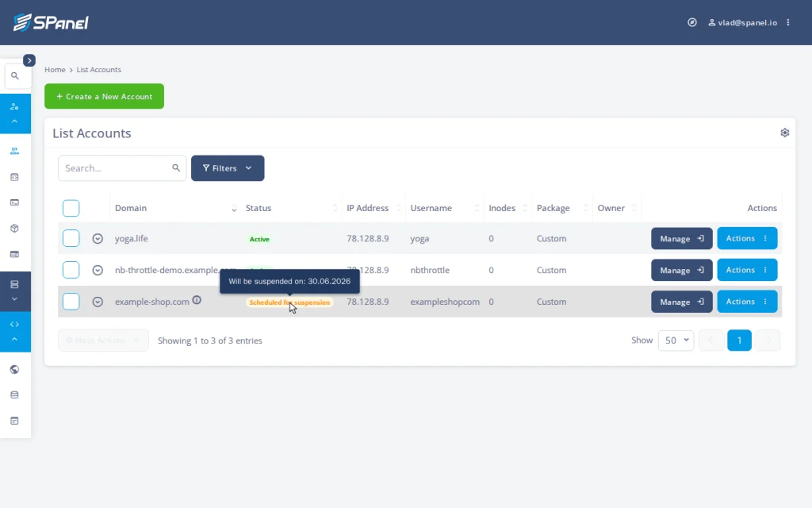This screenshot has width=812, height=508.
Task: Open the terminal-style sidebar icon
Action: click(14, 202)
